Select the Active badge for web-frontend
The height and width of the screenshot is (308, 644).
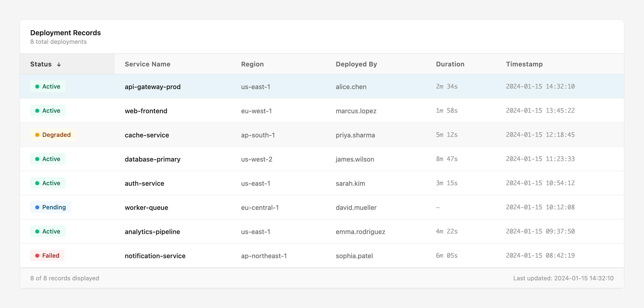(48, 110)
